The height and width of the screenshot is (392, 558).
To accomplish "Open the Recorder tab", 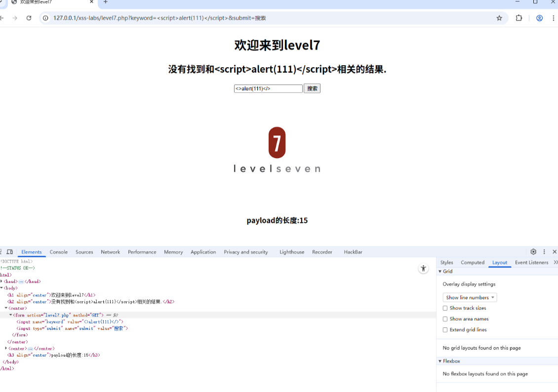I will point(322,252).
